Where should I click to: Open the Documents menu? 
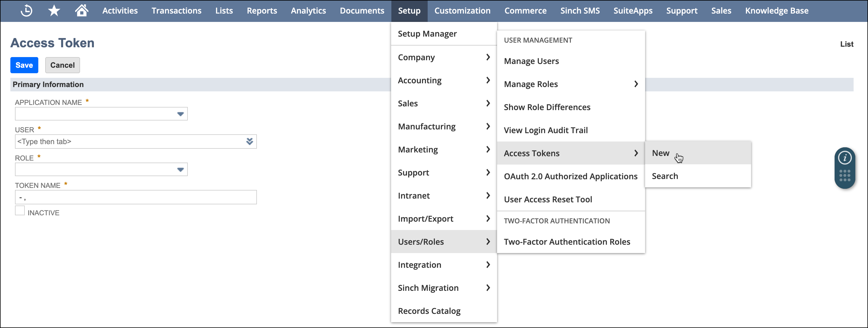362,11
